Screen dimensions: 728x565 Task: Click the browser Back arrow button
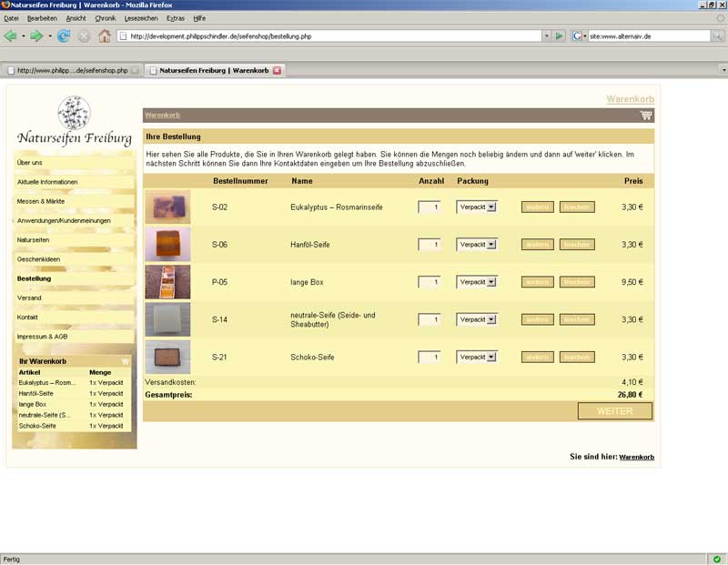tap(11, 36)
